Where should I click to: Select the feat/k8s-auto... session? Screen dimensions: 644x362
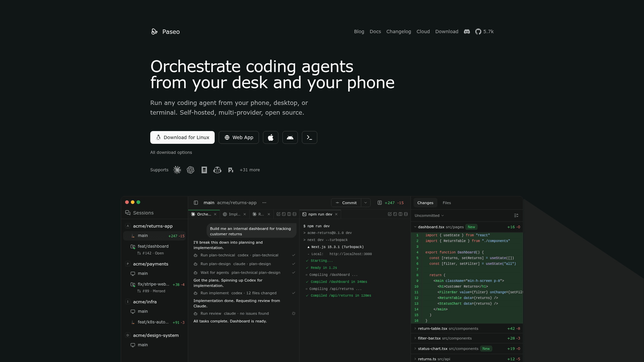tap(155, 322)
